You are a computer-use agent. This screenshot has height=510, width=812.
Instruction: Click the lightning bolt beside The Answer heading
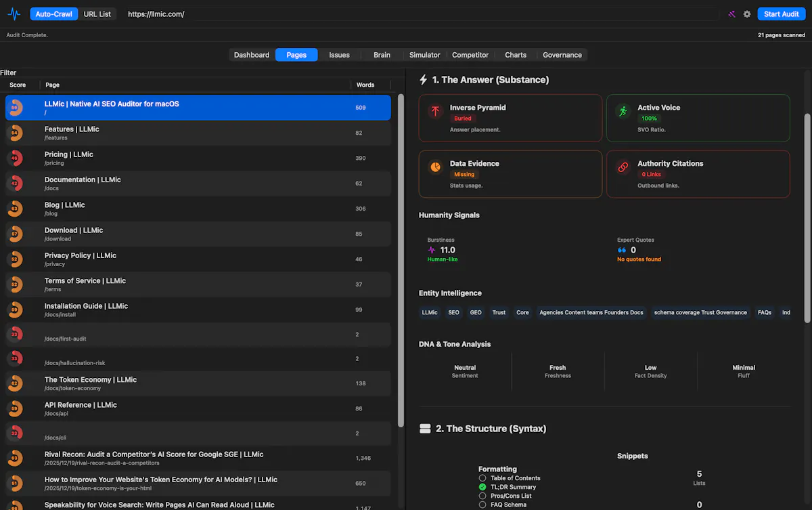[x=424, y=80]
